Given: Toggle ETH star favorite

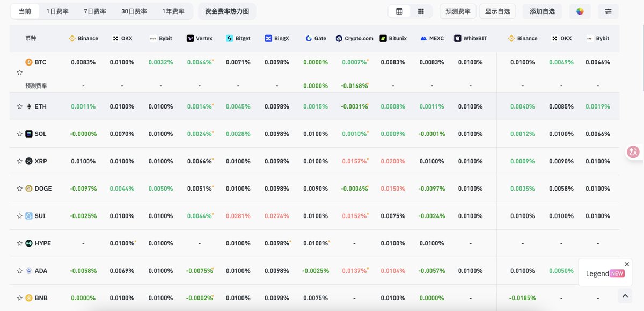Looking at the screenshot, I should coord(20,106).
